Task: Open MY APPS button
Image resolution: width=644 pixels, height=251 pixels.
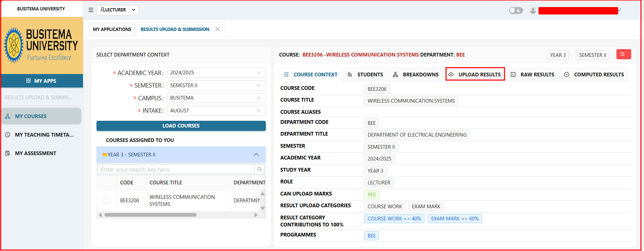Action: pyautogui.click(x=42, y=81)
